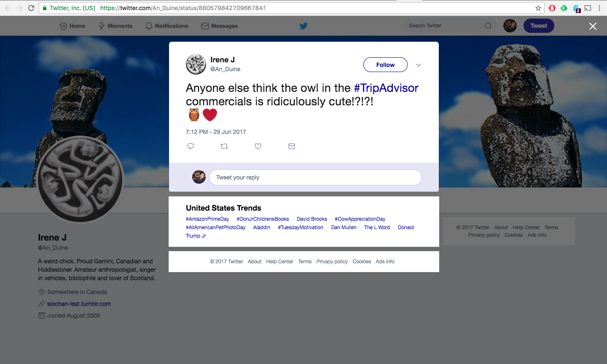
Task: Open Moments tab
Action: click(115, 26)
